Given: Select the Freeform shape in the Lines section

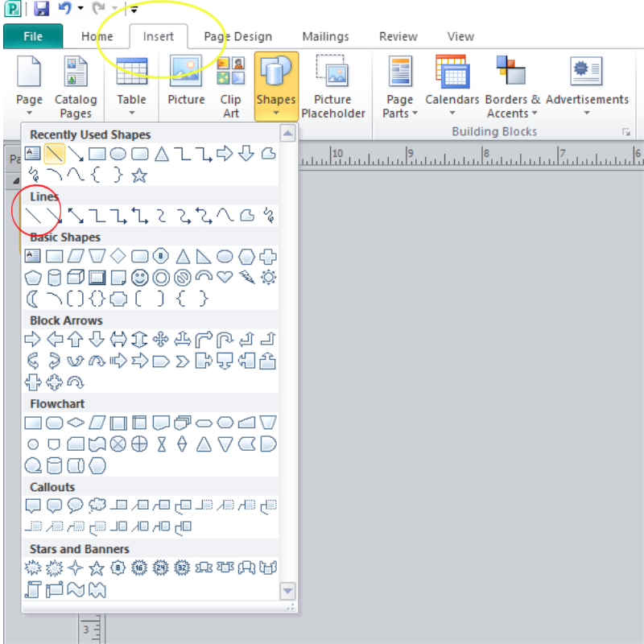Looking at the screenshot, I should [x=247, y=216].
